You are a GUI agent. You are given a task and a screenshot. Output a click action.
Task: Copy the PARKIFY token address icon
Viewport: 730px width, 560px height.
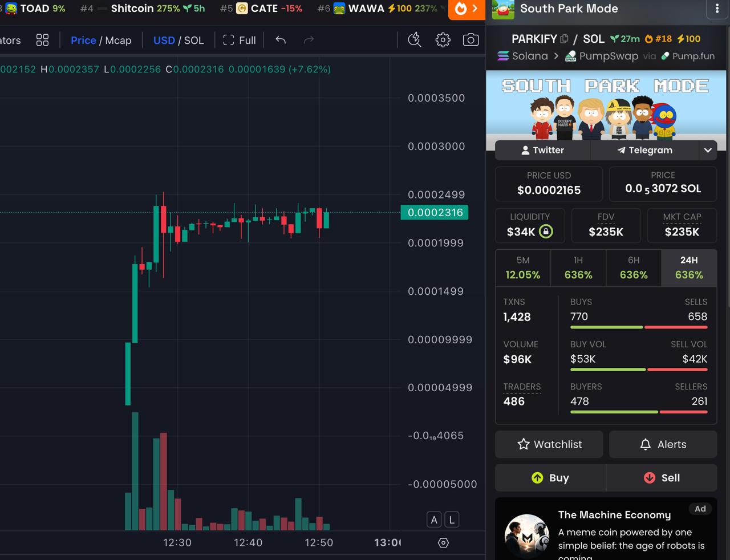(x=564, y=39)
